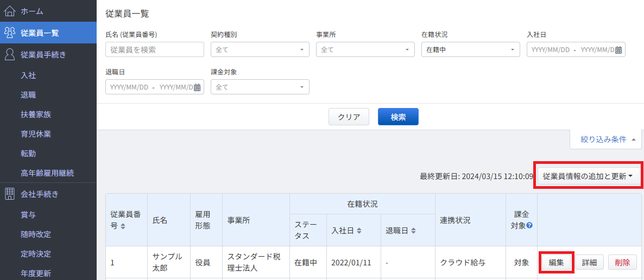Screen dimensions: 644x280
Task: Open the 退職日 calendar icon
Action: click(197, 87)
